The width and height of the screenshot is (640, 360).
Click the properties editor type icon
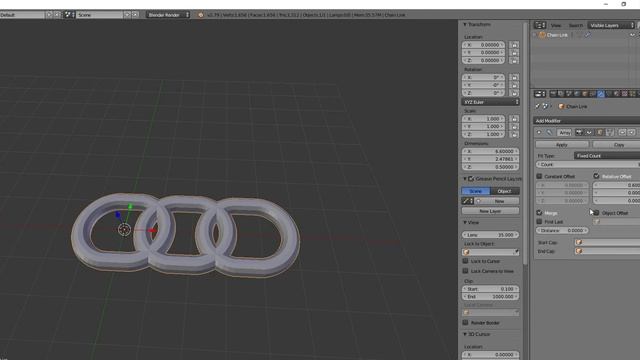[540, 94]
